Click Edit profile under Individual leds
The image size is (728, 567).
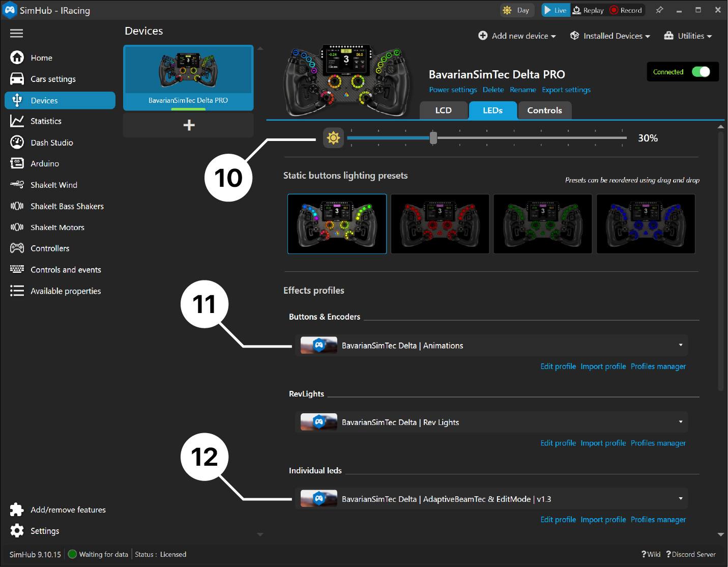point(558,520)
